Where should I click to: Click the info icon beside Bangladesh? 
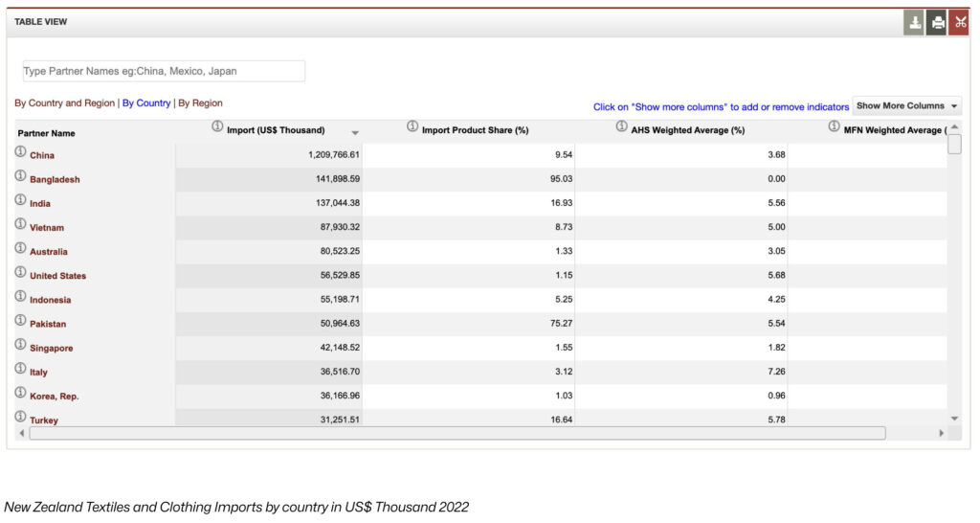(20, 176)
